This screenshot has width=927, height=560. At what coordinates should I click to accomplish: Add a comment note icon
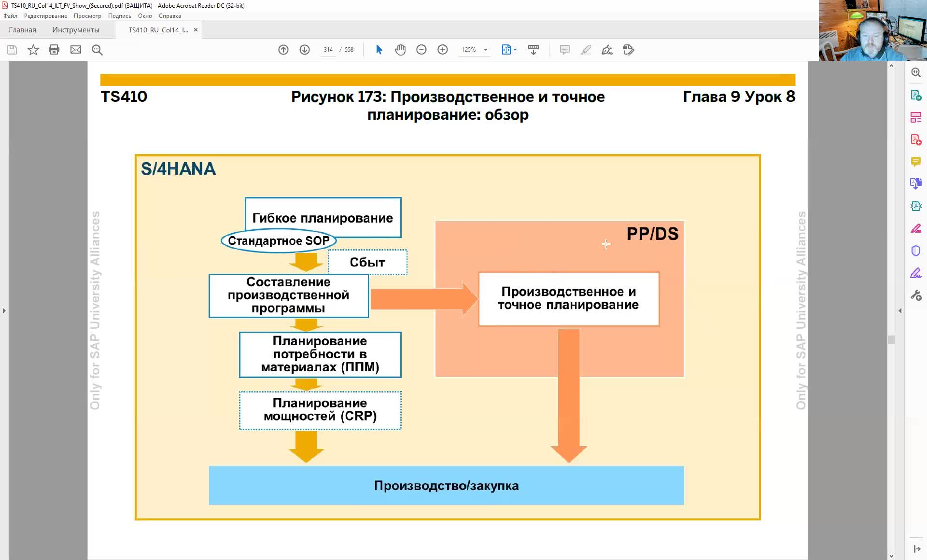tap(564, 50)
